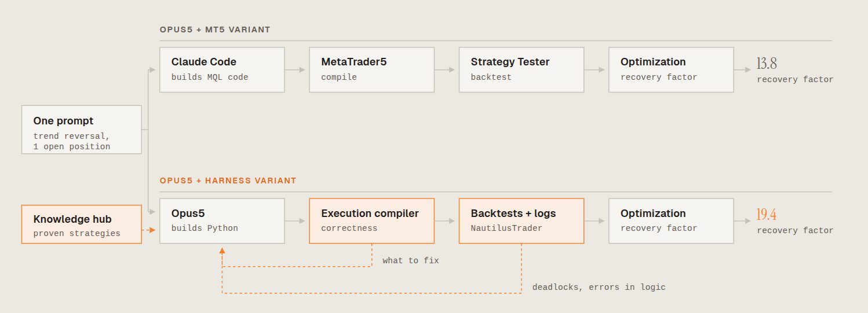This screenshot has width=868, height=313.
Task: Click the OPUS5 + HARNESS VARIANT heading
Action: [x=228, y=181]
